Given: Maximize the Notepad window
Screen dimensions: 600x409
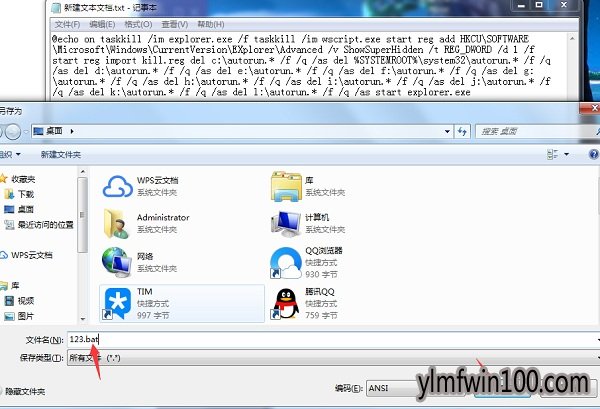Looking at the screenshot, I should [x=539, y=5].
